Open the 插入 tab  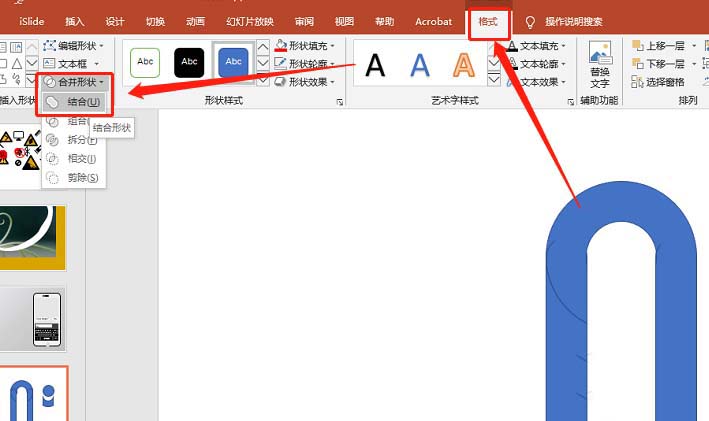click(75, 22)
